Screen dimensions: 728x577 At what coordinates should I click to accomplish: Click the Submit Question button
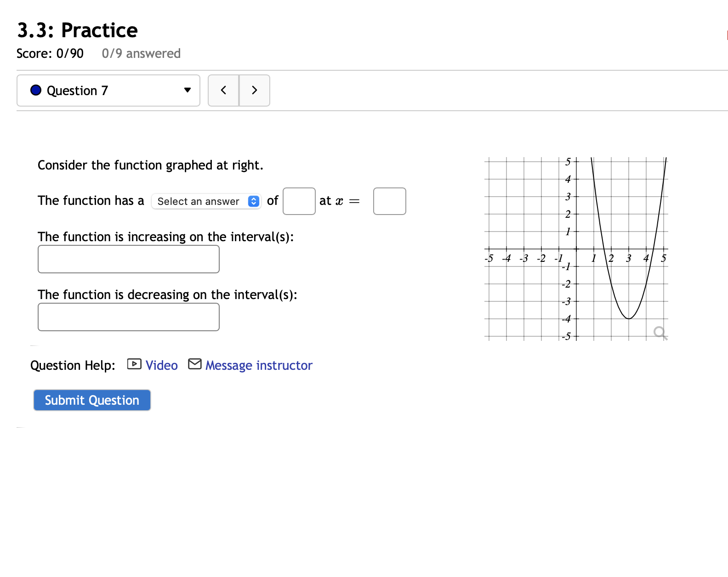point(91,400)
